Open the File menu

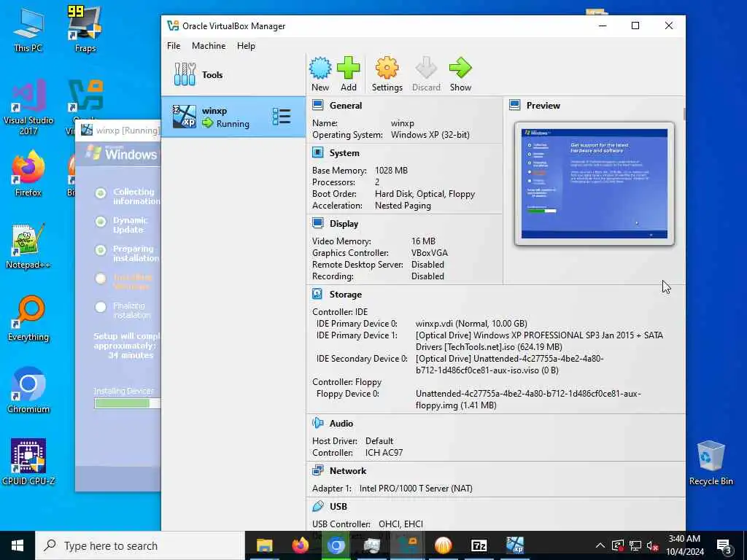point(174,46)
